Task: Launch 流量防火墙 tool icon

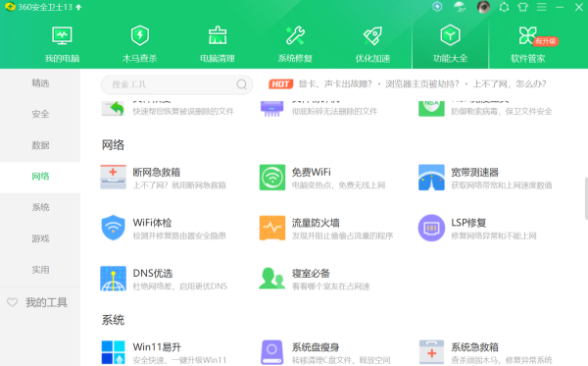Action: [272, 228]
